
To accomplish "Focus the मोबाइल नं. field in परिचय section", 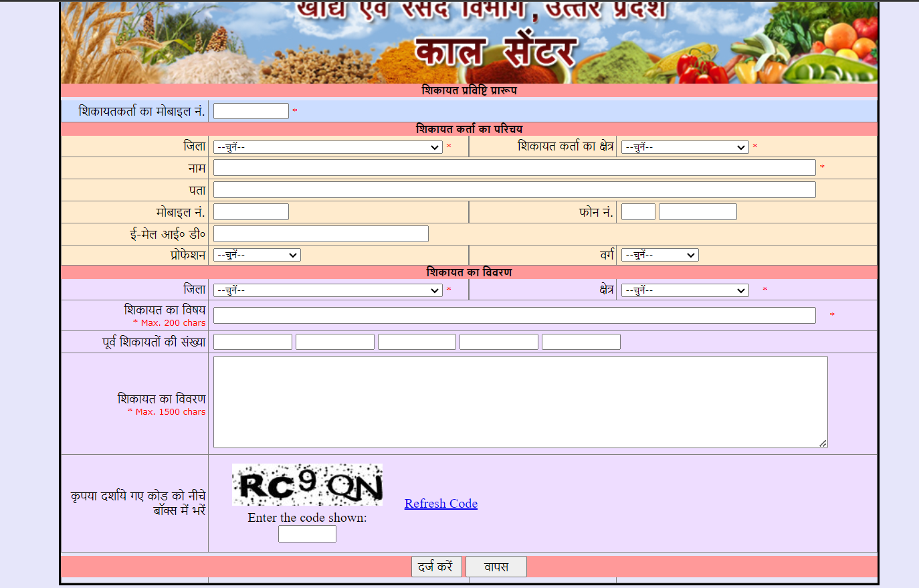I will [250, 211].
